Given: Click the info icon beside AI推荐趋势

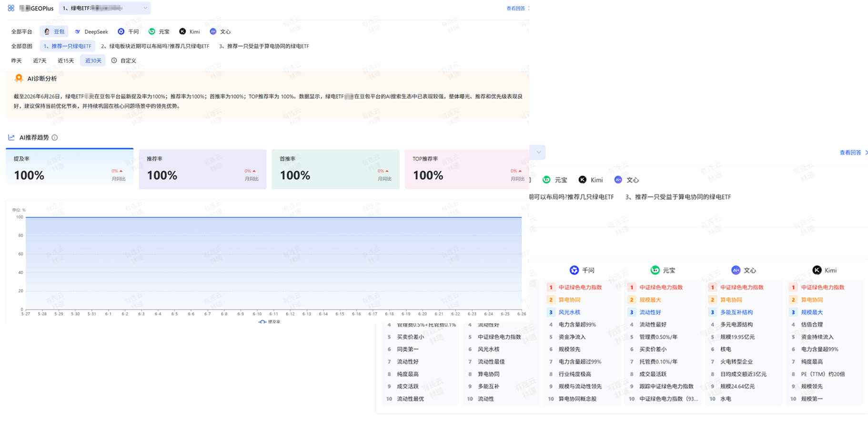Looking at the screenshot, I should click(55, 137).
